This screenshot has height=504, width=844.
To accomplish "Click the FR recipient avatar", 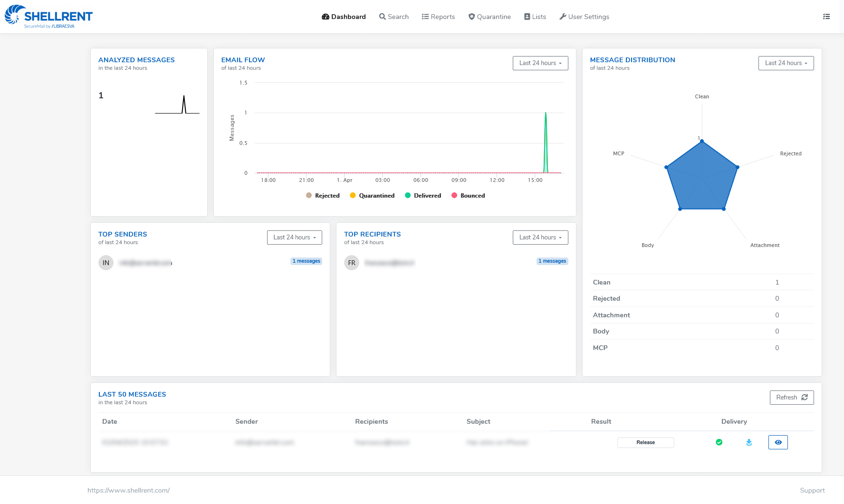I will [x=352, y=263].
